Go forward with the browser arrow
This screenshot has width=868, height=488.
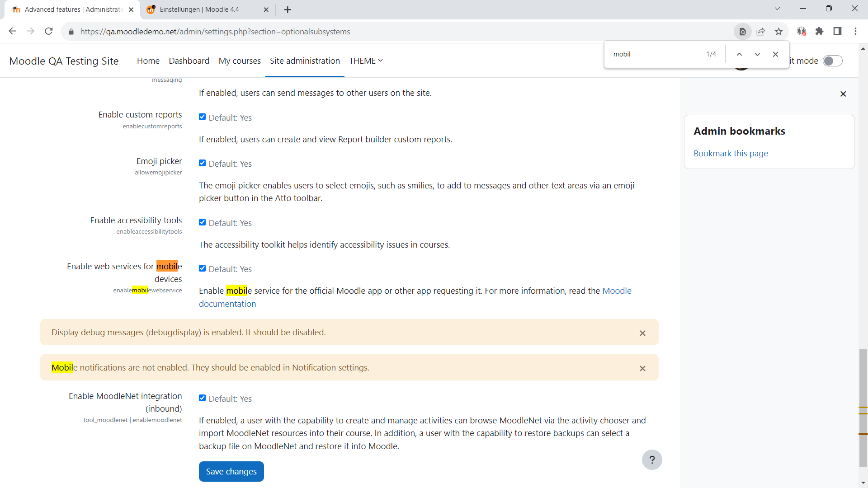[30, 31]
